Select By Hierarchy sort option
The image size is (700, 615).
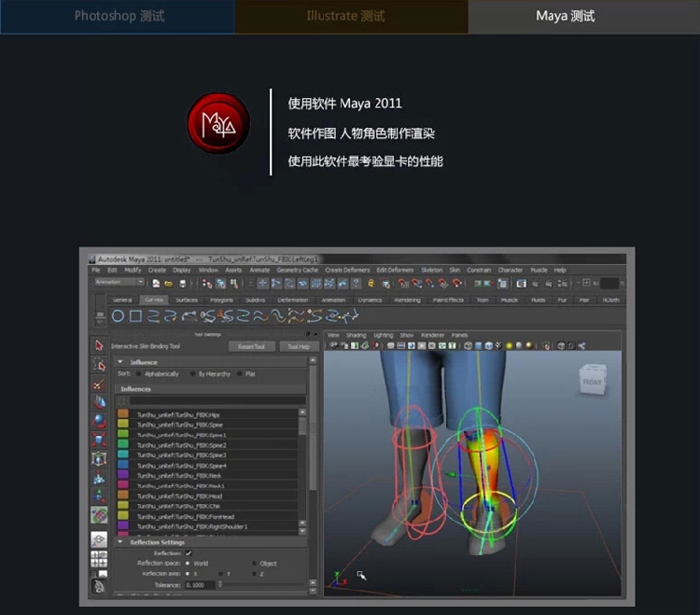(x=192, y=373)
